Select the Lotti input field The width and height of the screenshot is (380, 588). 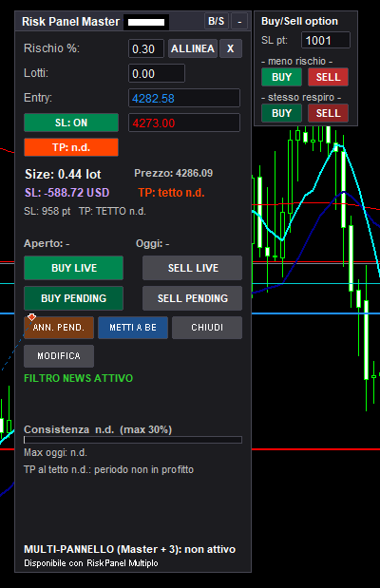157,73
